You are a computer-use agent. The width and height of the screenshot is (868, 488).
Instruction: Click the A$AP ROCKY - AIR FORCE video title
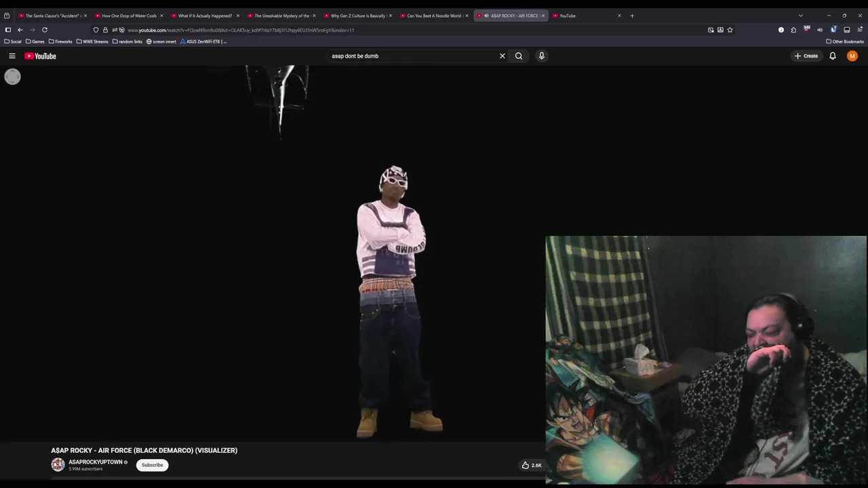144,450
